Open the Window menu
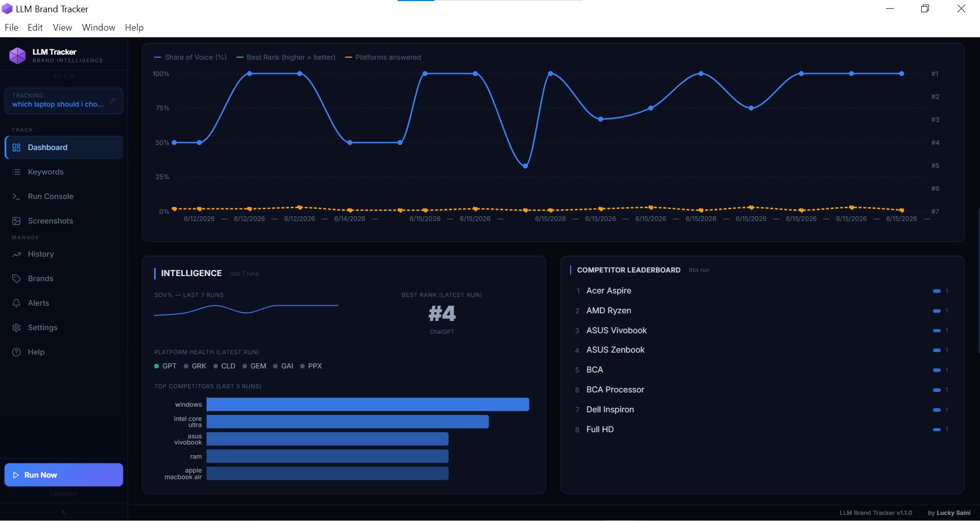 (99, 28)
